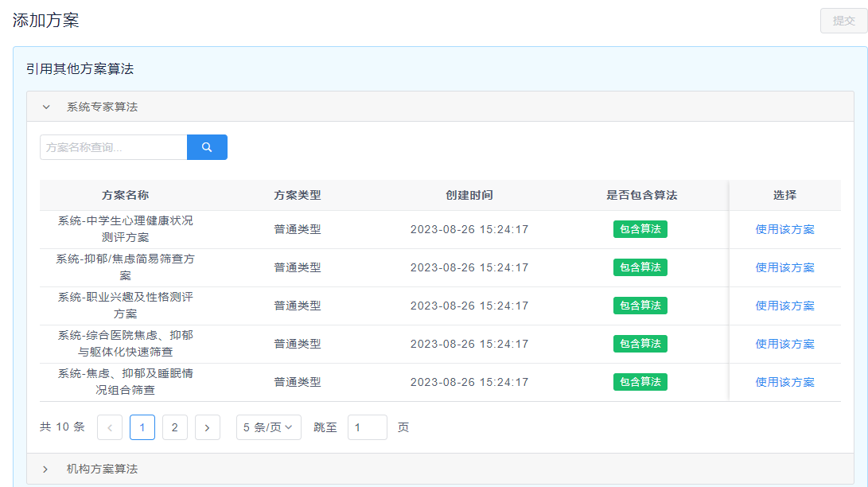The image size is (868, 487).
Task: Select page 1 in pagination
Action: pos(142,427)
